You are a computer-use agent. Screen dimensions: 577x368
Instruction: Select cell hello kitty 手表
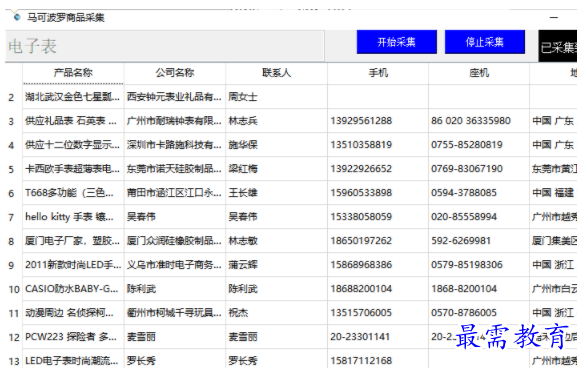tap(73, 217)
